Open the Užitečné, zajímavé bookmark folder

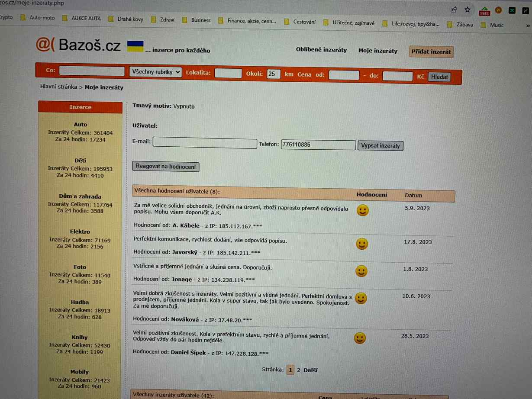pos(349,23)
